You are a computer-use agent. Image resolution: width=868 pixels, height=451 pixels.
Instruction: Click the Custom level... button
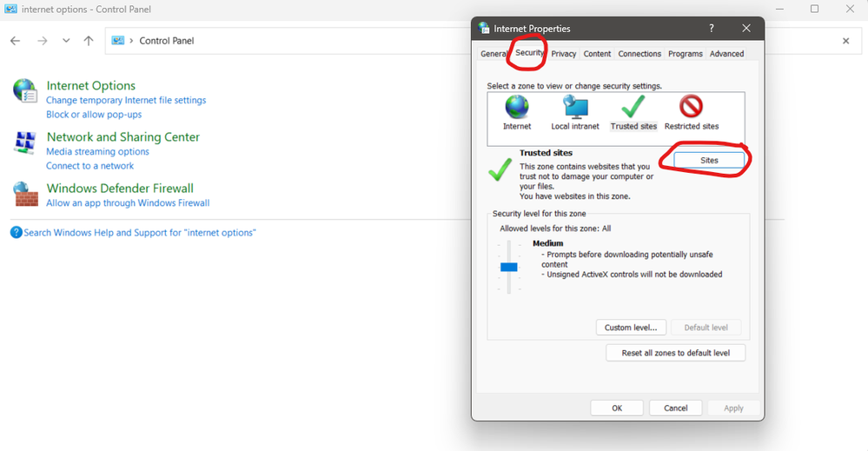[x=631, y=327]
